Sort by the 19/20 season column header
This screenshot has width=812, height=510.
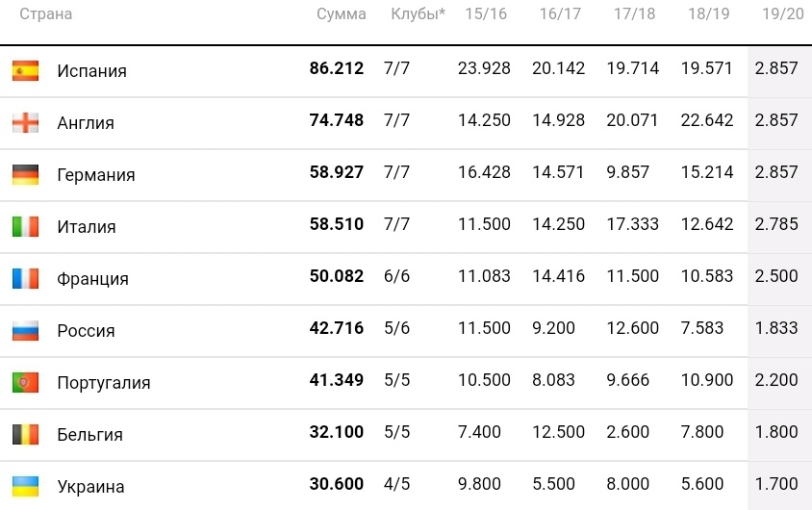[782, 13]
